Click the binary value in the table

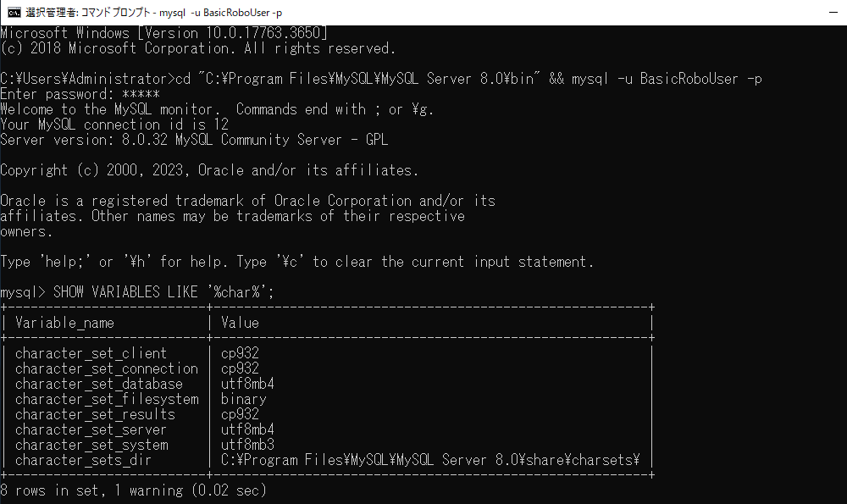pyautogui.click(x=244, y=399)
